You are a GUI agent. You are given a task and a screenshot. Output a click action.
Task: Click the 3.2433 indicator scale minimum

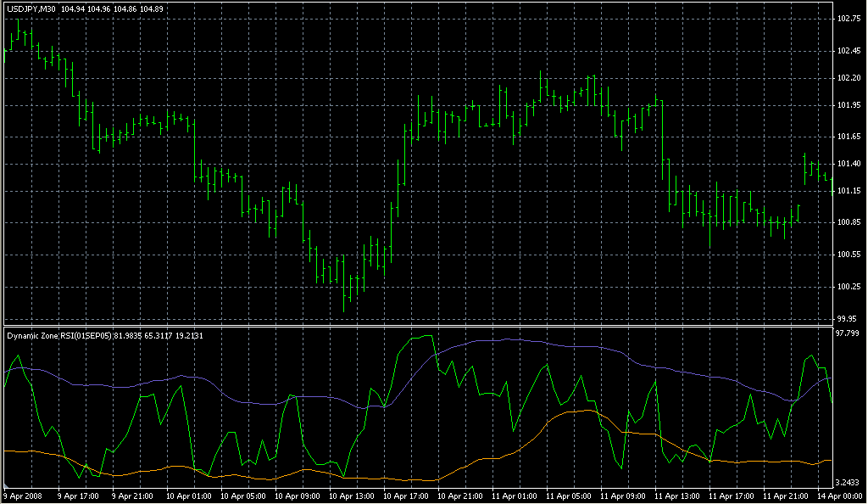pos(848,481)
